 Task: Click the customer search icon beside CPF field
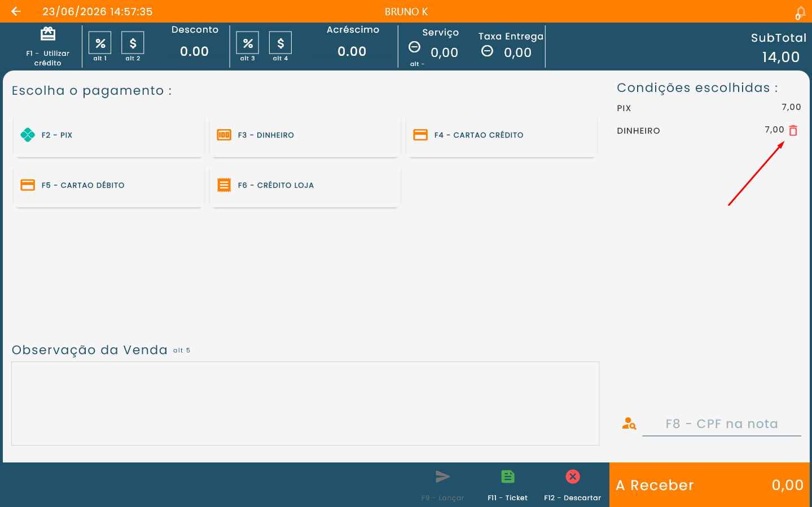pos(629,424)
